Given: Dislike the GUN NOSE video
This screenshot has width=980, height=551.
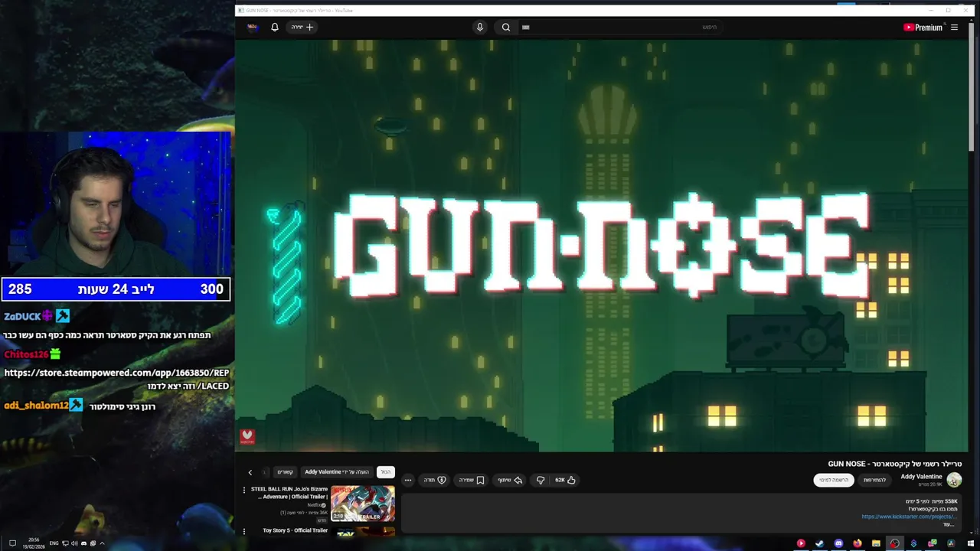Looking at the screenshot, I should tap(541, 480).
